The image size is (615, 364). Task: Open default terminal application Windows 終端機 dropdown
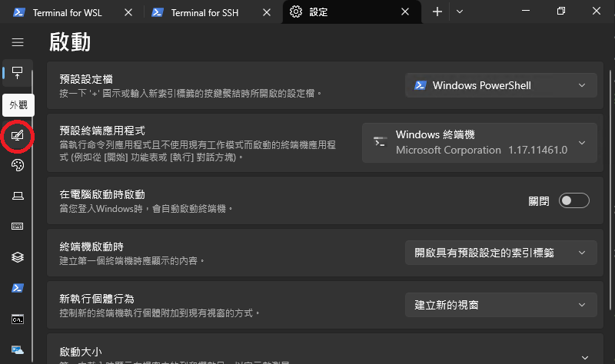tap(479, 143)
